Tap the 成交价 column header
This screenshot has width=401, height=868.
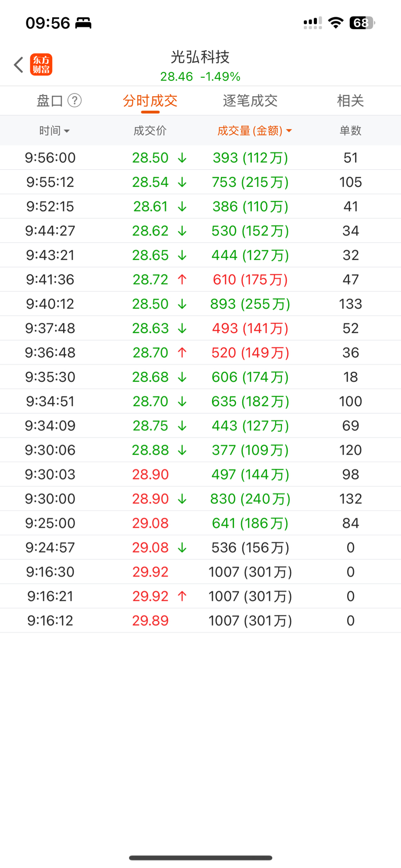click(150, 131)
